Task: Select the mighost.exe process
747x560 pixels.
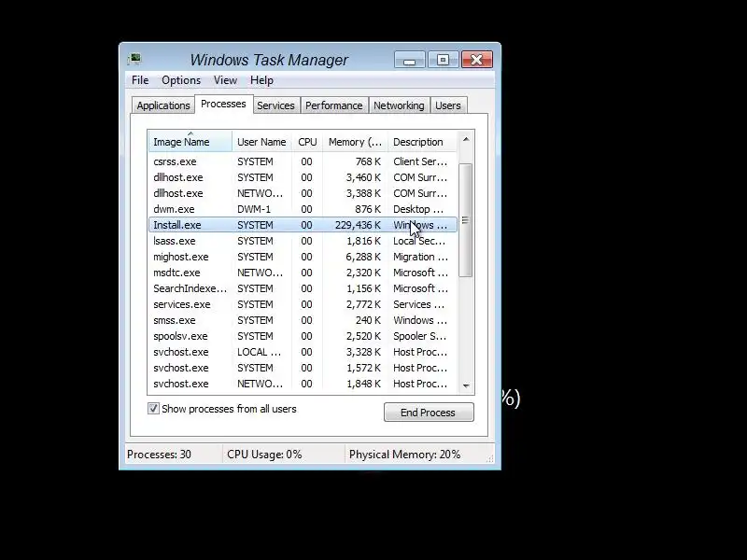Action: tap(303, 257)
